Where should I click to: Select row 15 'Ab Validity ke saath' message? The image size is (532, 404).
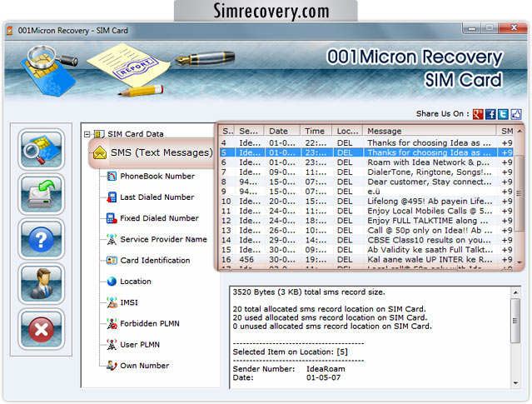click(x=366, y=250)
